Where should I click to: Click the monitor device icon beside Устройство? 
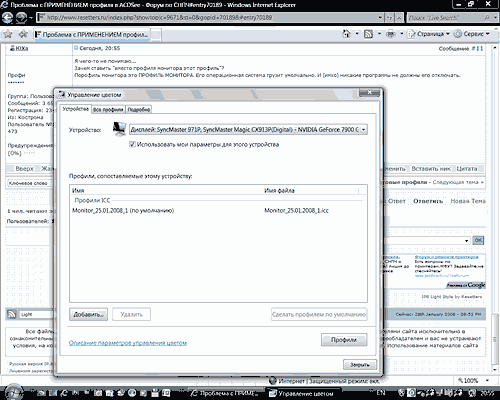tap(119, 129)
